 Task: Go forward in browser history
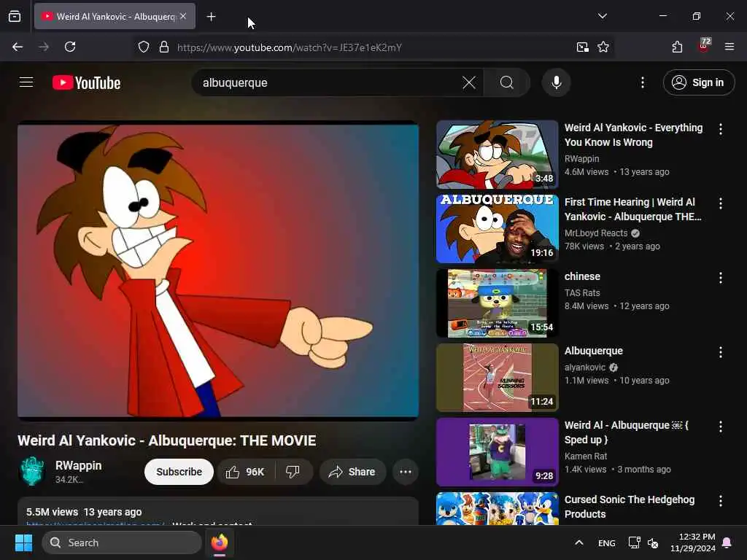point(44,47)
